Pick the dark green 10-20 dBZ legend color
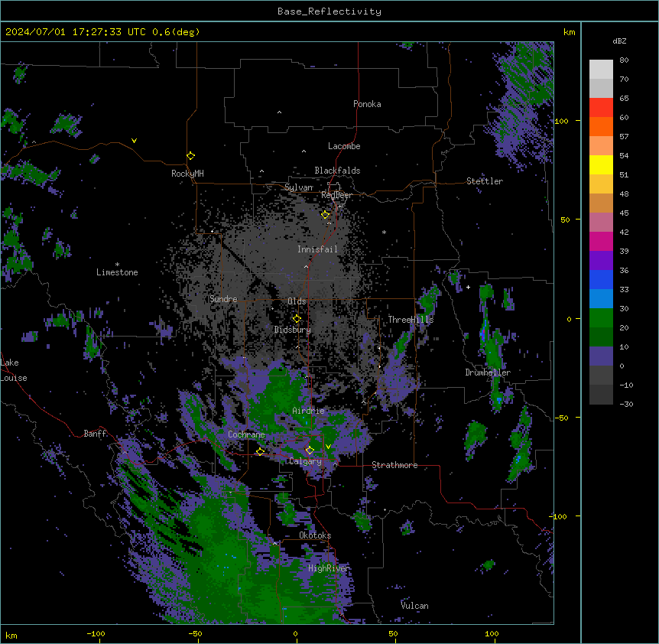This screenshot has height=644, width=659. (x=601, y=337)
